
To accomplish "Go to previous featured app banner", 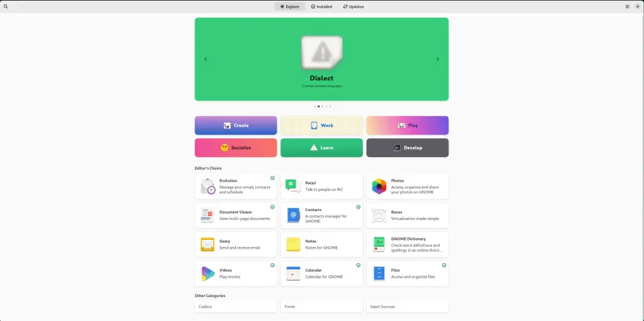I will coord(205,59).
